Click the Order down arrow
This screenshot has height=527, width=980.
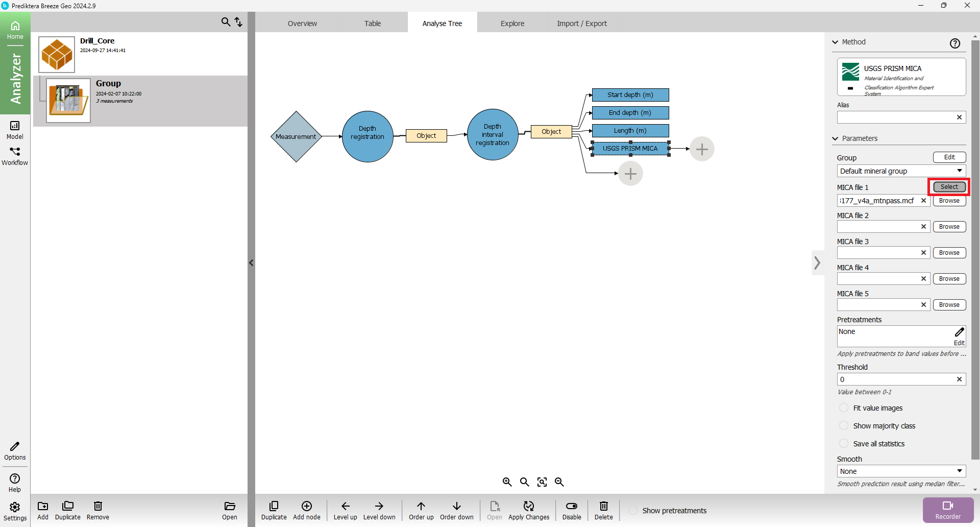click(456, 507)
